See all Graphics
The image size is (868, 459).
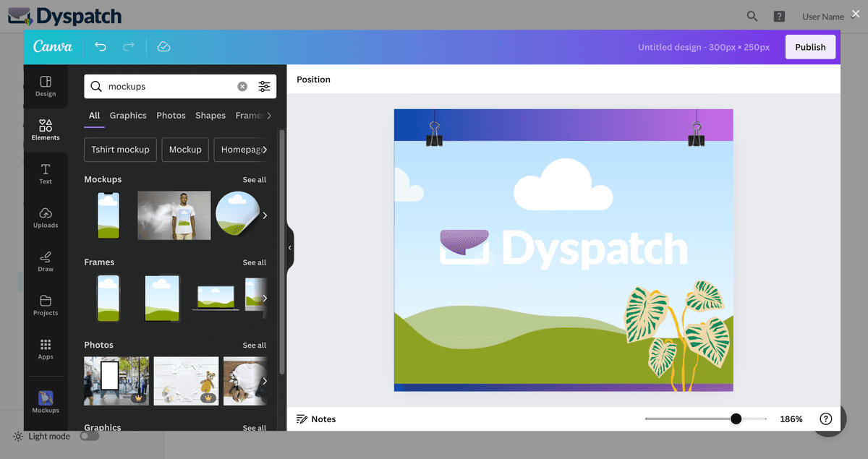tap(255, 428)
